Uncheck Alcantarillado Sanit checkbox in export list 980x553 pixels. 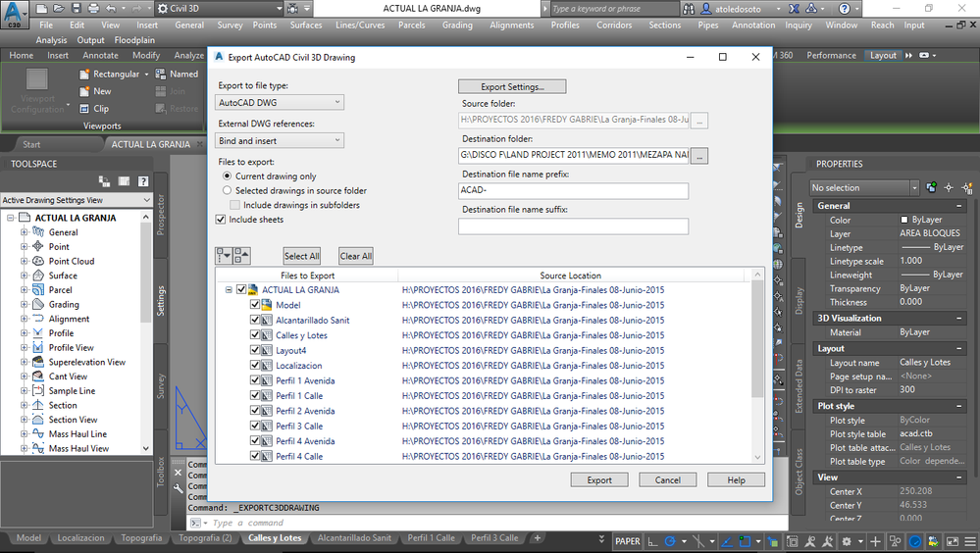pyautogui.click(x=254, y=320)
